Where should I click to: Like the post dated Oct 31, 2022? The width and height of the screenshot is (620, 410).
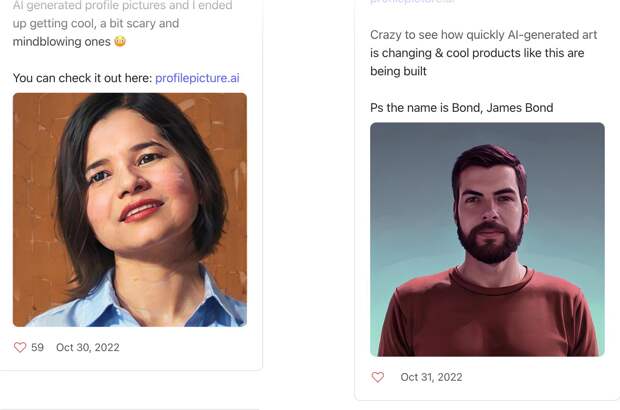tap(378, 377)
